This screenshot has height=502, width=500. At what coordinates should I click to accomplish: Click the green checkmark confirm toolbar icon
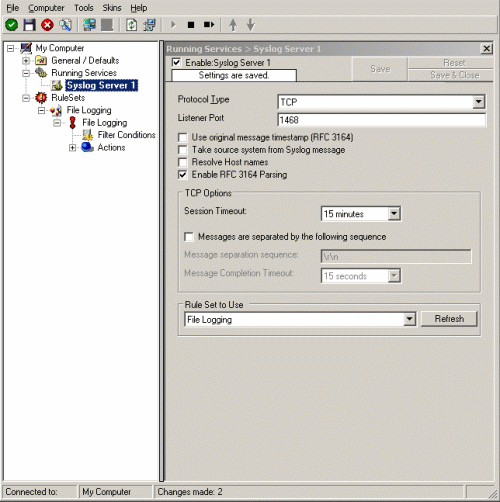click(x=12, y=25)
